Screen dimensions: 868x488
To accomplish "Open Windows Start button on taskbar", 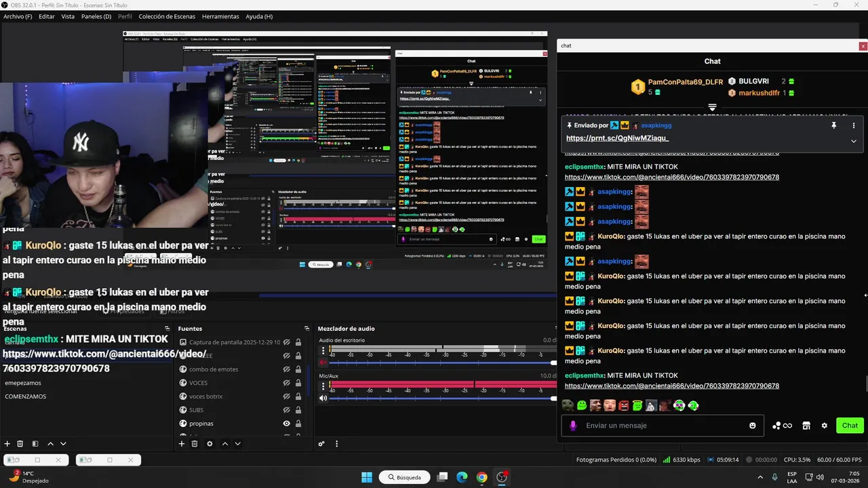I will tap(367, 477).
